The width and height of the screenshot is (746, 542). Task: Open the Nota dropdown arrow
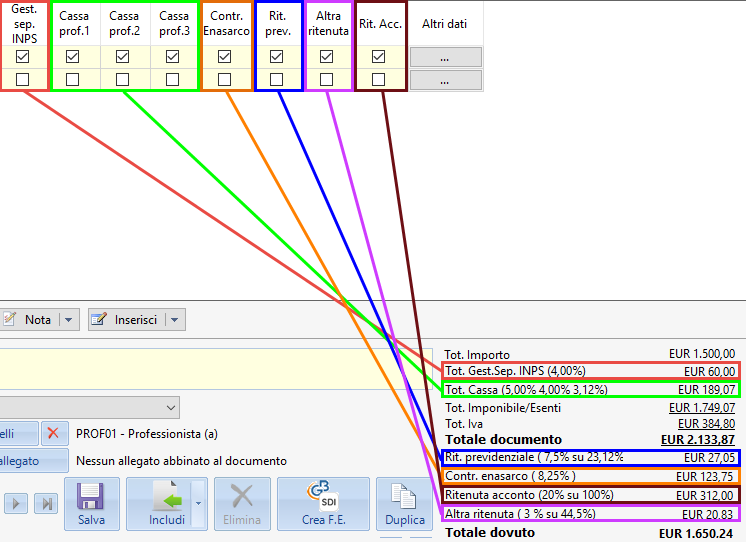click(x=69, y=320)
